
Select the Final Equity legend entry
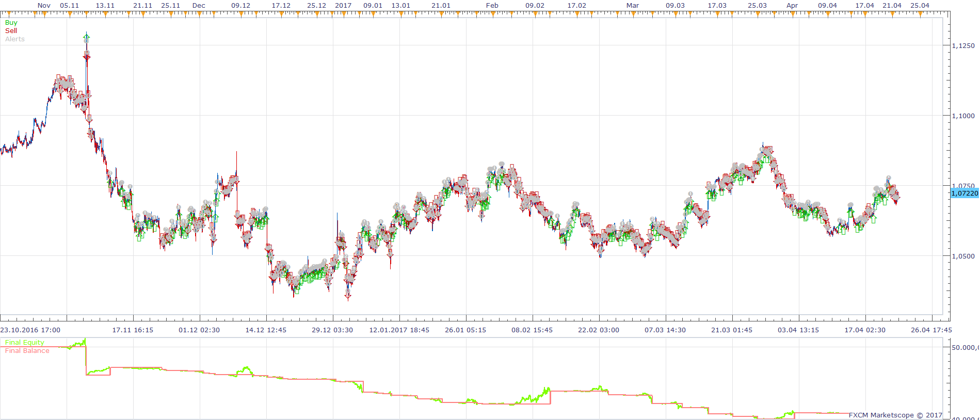click(x=25, y=343)
